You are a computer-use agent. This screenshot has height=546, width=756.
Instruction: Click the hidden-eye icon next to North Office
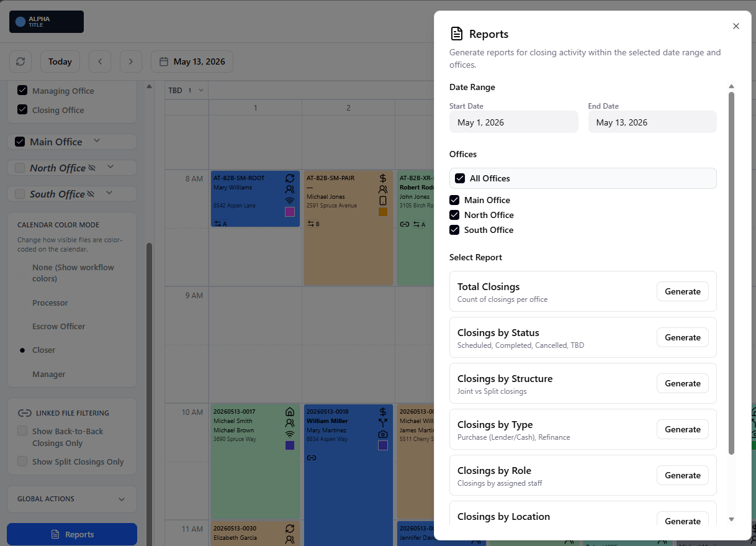click(92, 168)
